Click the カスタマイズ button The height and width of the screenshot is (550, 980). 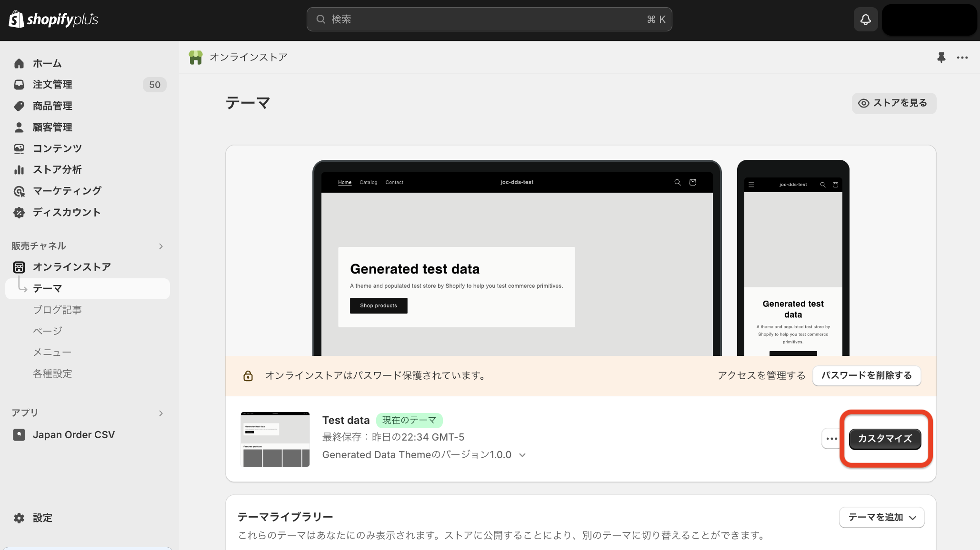[885, 439]
